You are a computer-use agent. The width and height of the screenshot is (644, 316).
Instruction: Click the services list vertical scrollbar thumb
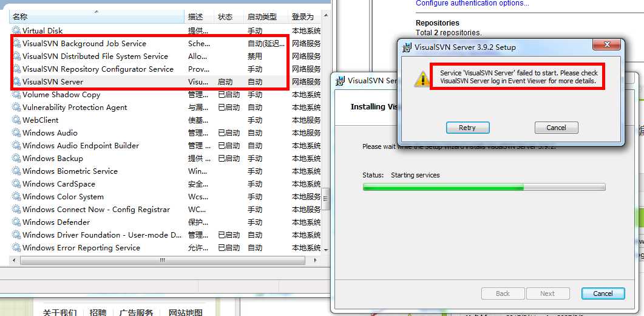click(x=326, y=199)
